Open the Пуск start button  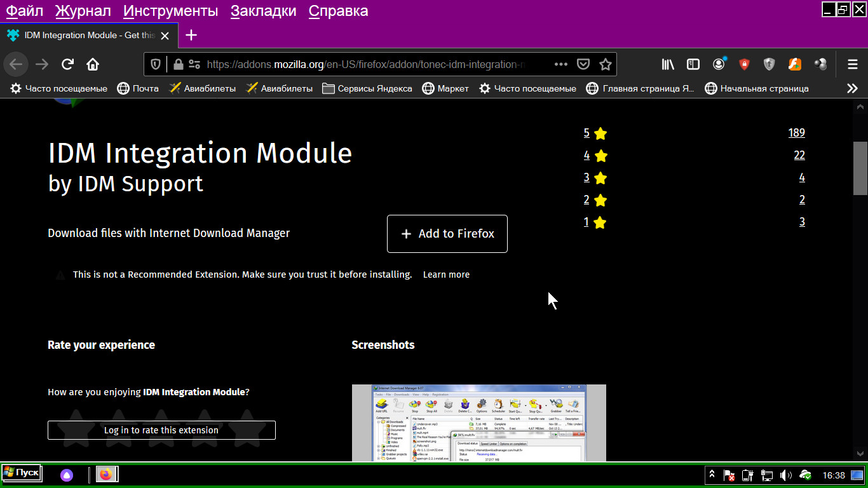22,473
